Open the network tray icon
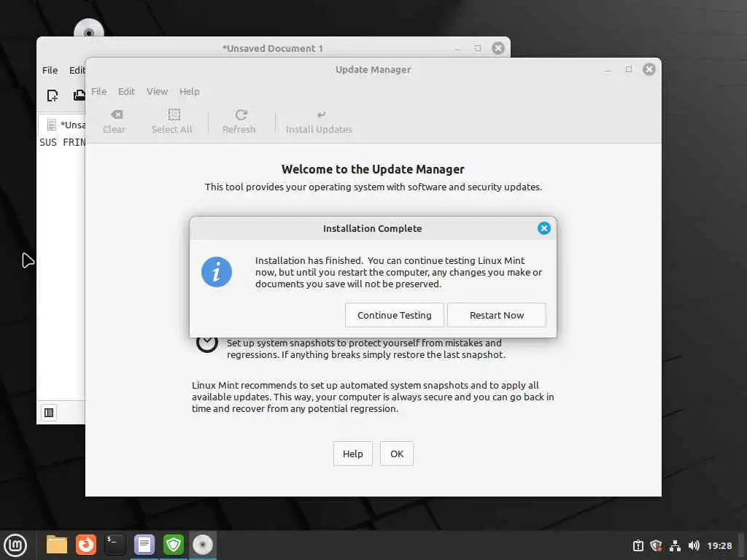The width and height of the screenshot is (747, 560). pyautogui.click(x=675, y=545)
